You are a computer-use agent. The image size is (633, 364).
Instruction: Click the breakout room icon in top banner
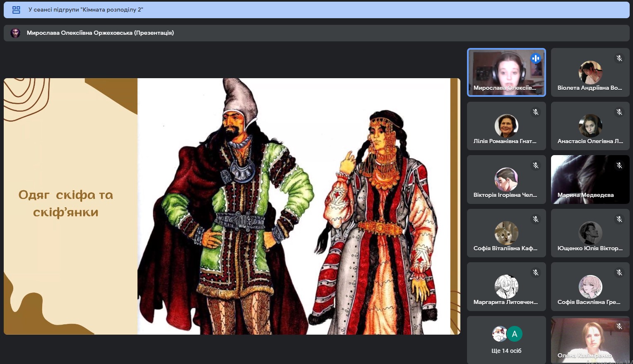[16, 10]
